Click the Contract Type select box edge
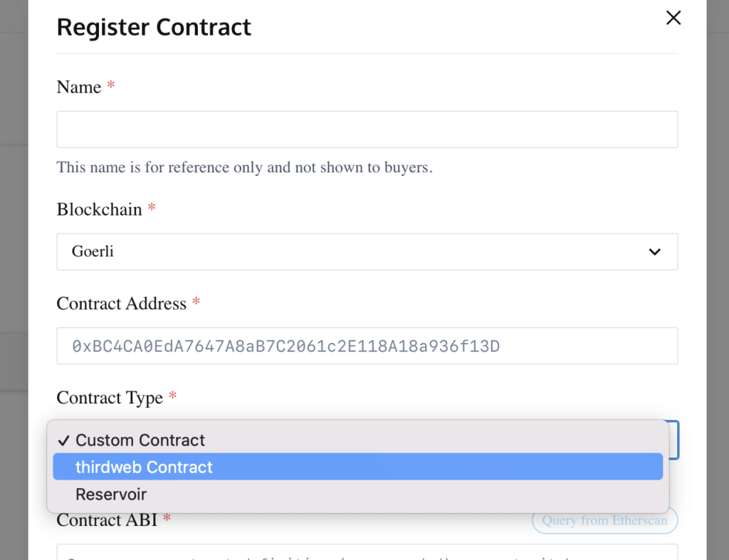 pos(674,440)
